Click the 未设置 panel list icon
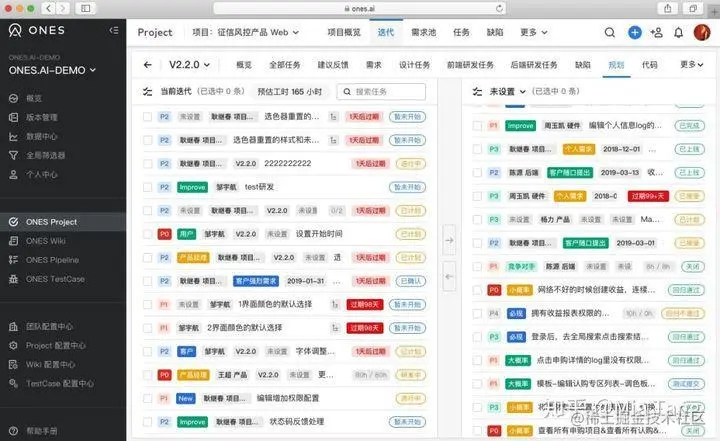Image resolution: width=720 pixels, height=441 pixels. (x=478, y=91)
